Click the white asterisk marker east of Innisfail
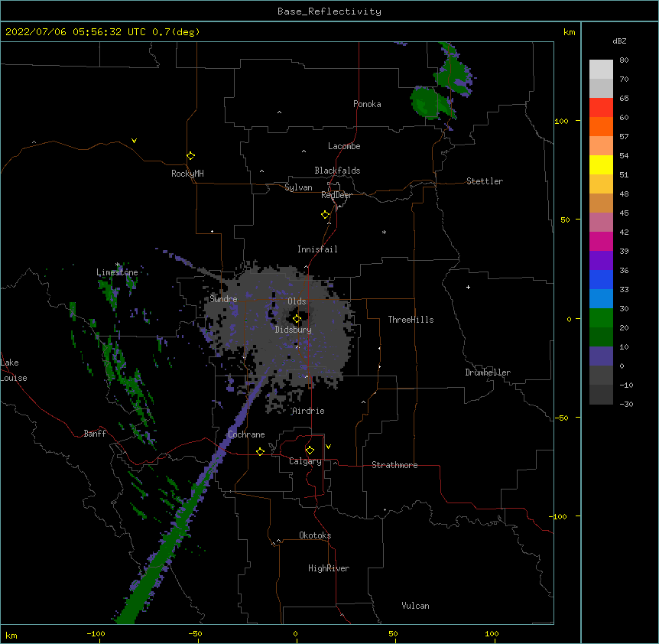The width and height of the screenshot is (659, 644). click(x=384, y=232)
